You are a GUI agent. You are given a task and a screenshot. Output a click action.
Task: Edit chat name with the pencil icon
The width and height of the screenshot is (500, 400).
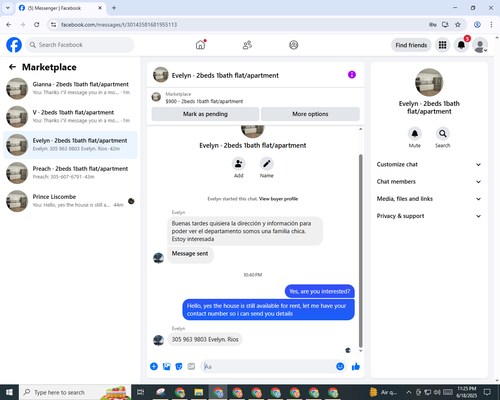point(267,164)
